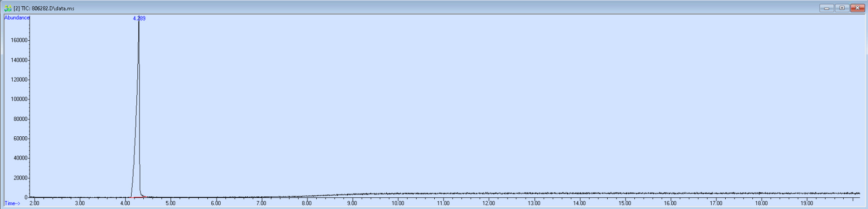The height and width of the screenshot is (209, 868).
Task: Click the 16.00 time axis label
Action: [x=670, y=203]
